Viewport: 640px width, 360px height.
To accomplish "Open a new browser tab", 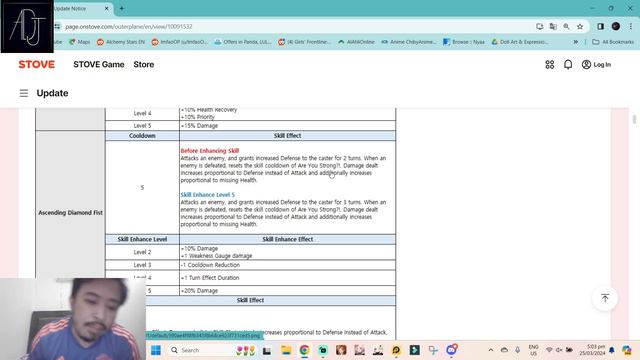I will click(122, 8).
